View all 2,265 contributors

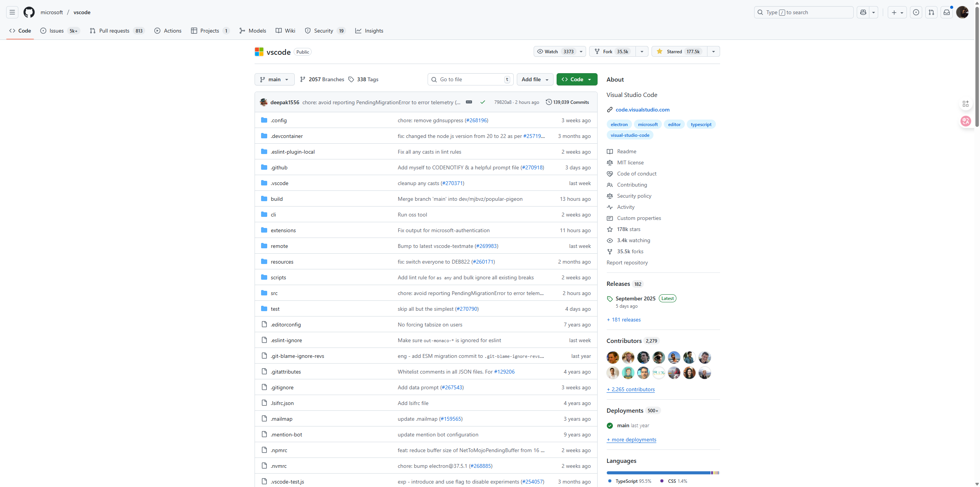click(630, 389)
